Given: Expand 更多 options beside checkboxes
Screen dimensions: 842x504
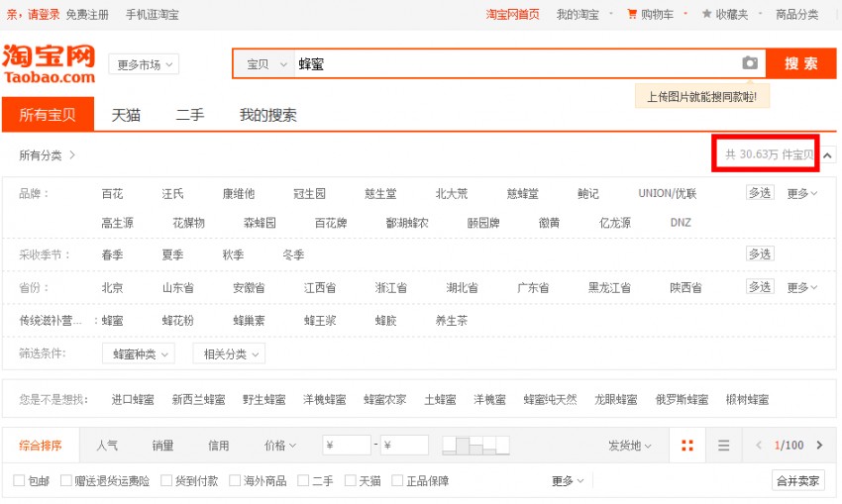Looking at the screenshot, I should (x=567, y=480).
